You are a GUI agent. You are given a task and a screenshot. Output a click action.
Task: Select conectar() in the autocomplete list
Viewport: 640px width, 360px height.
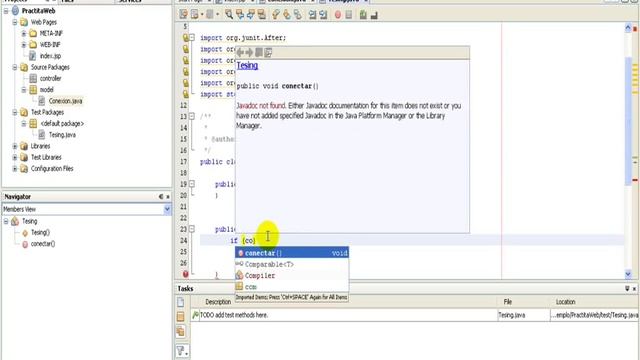pos(292,253)
